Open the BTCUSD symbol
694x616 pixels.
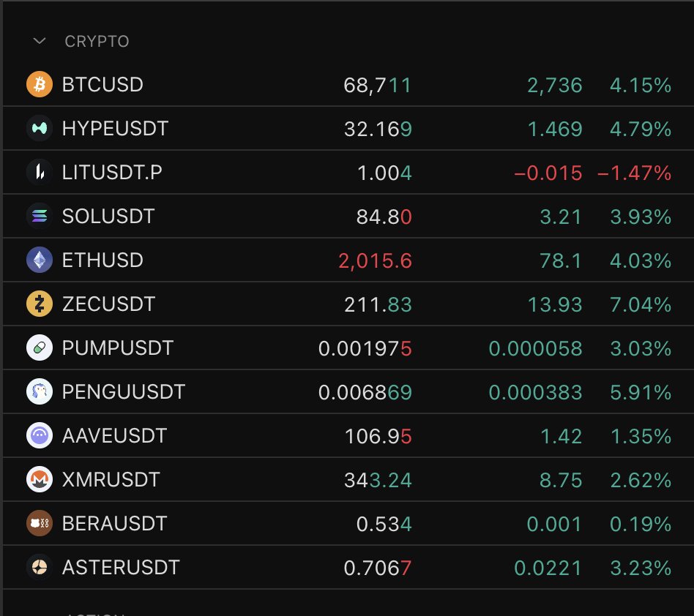[102, 84]
